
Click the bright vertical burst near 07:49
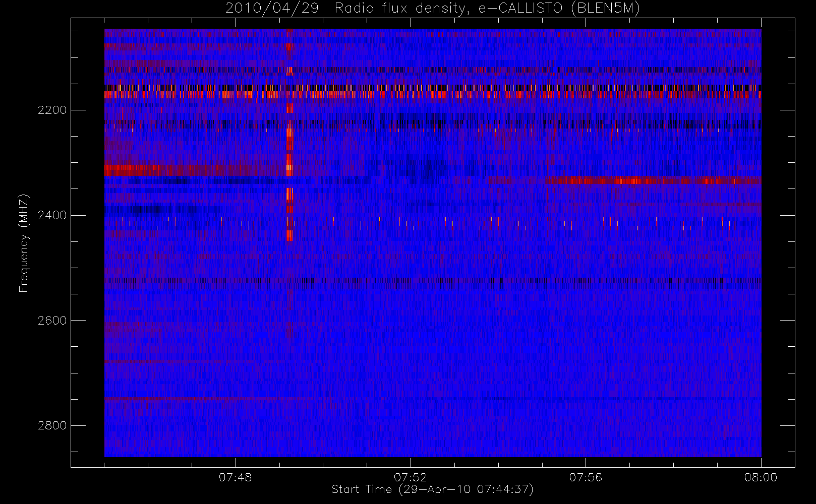tap(289, 135)
